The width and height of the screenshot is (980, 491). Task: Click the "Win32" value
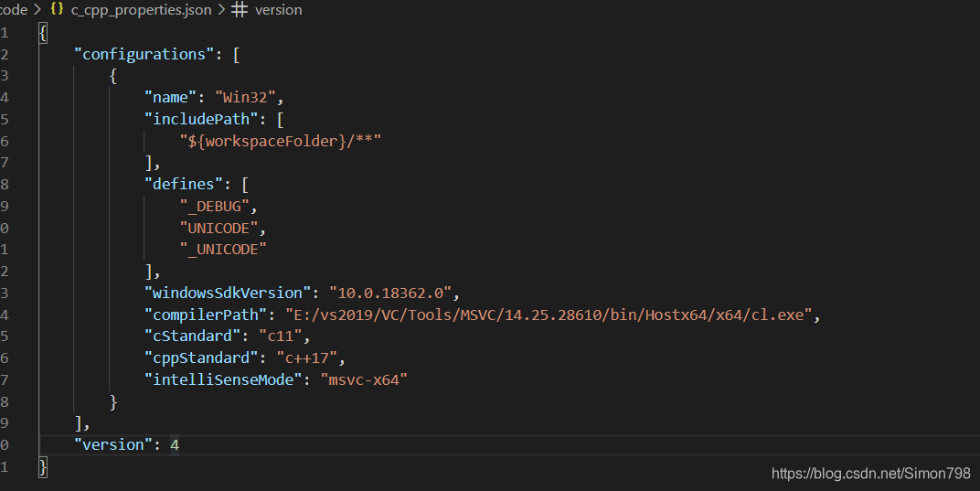point(245,98)
